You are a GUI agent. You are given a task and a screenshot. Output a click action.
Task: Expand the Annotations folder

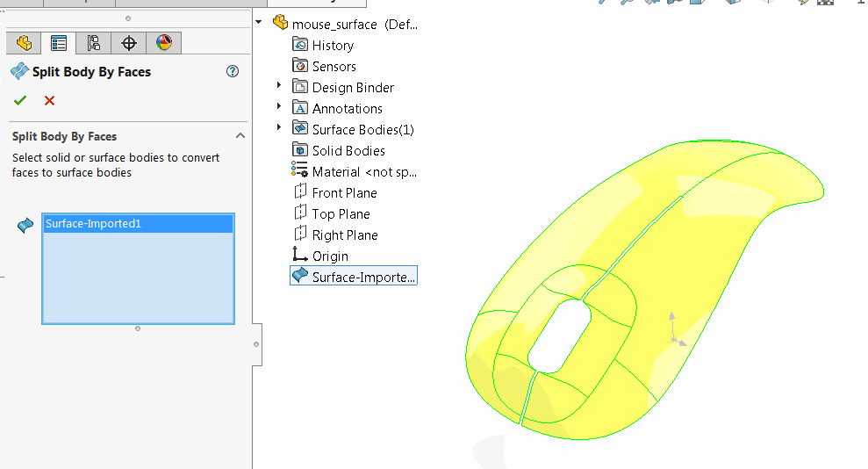[279, 106]
